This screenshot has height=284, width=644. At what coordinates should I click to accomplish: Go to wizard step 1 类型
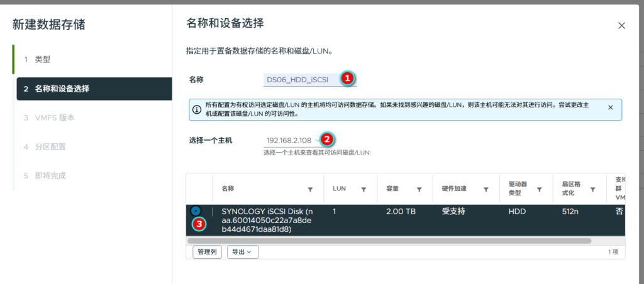point(42,60)
